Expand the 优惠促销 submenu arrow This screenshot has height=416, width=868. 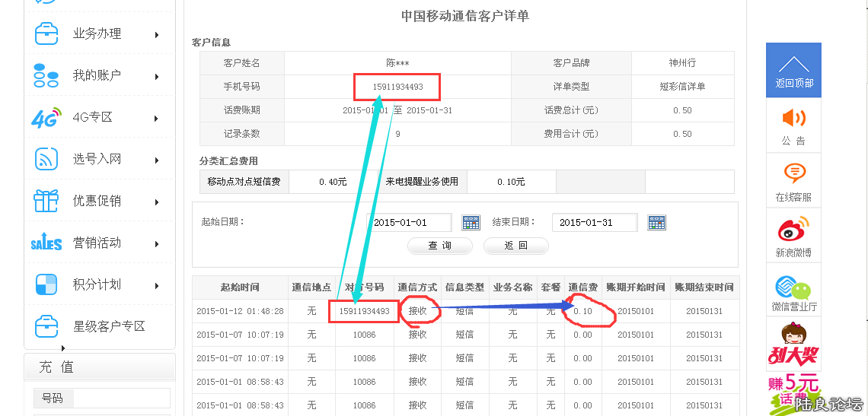157,202
